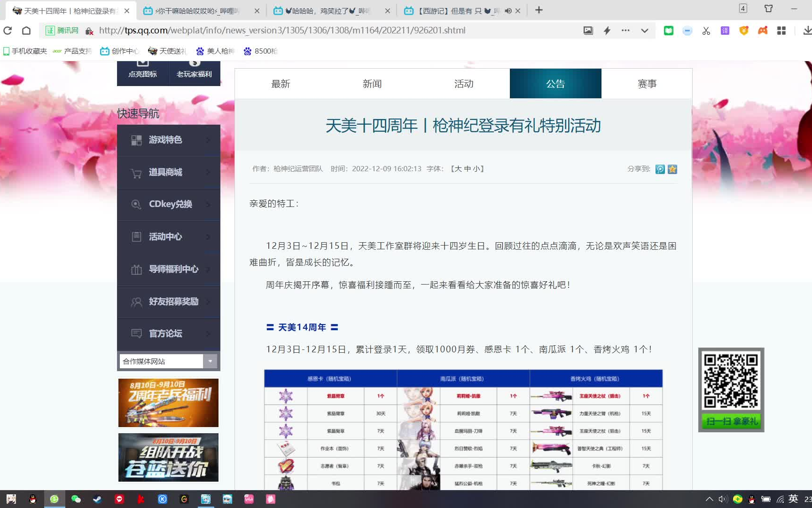Open 好友招募奖励 in quick navigation
This screenshot has width=812, height=508.
click(168, 302)
